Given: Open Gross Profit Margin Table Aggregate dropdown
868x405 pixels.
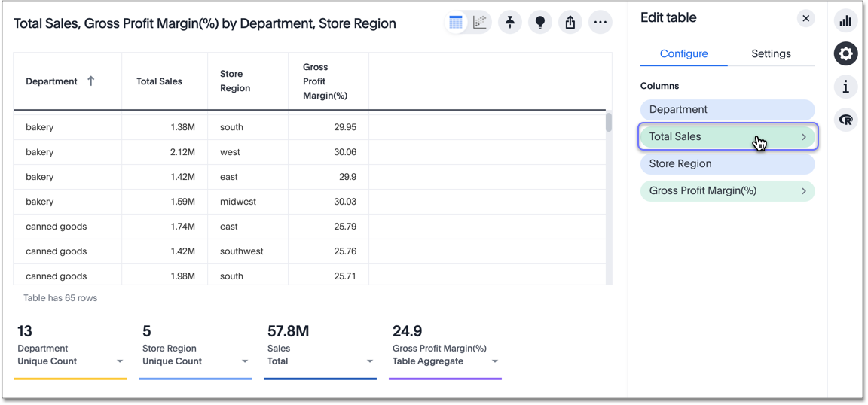Looking at the screenshot, I should (495, 362).
